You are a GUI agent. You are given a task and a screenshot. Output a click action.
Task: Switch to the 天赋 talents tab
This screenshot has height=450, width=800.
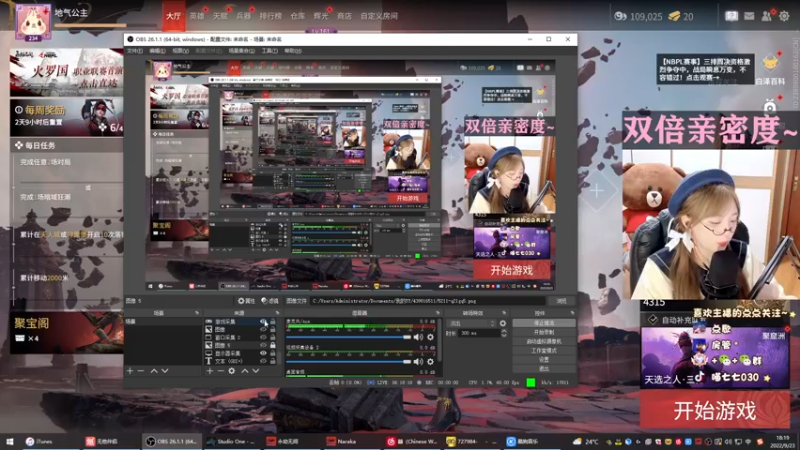click(220, 16)
